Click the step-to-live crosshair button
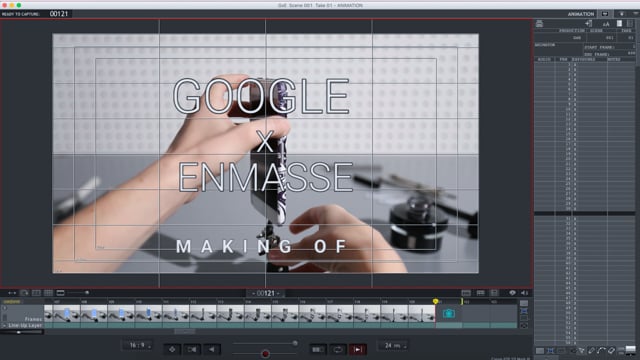 click(172, 349)
